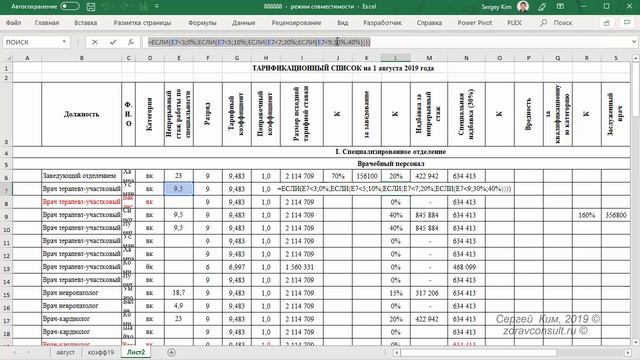The width and height of the screenshot is (640, 360).
Task: Click the vertical scrollbar down arrow
Action: (636, 342)
